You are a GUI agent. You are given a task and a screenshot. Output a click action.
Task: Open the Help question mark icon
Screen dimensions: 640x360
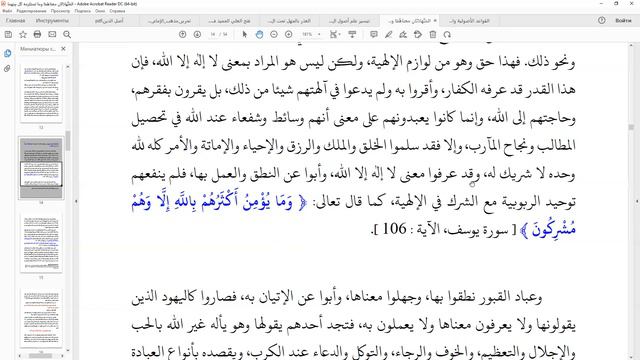602,20
